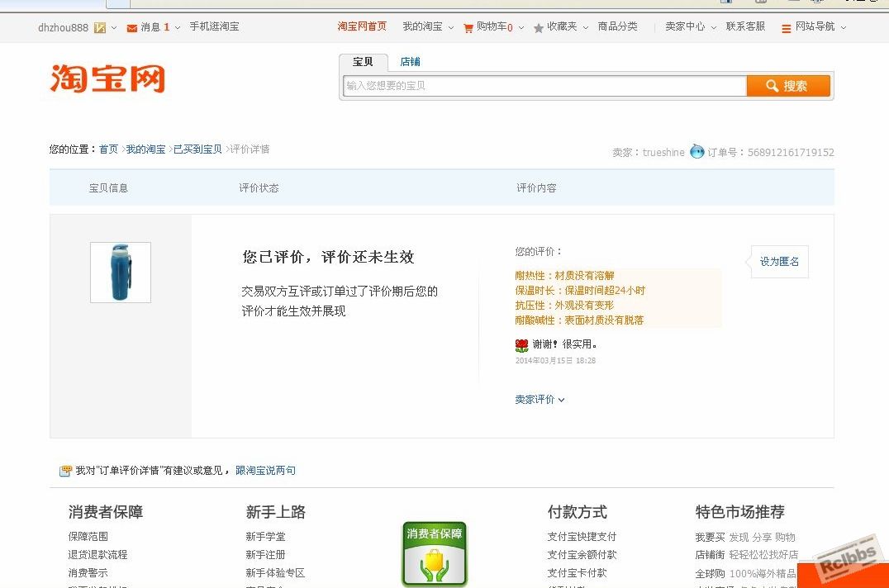Open the message envelope icon
The width and height of the screenshot is (889, 588).
131,28
